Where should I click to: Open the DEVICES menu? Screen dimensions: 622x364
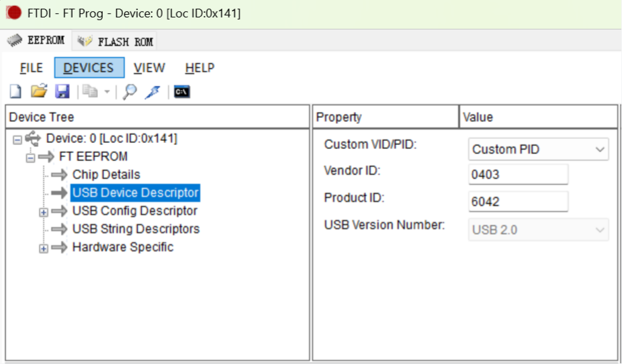89,68
